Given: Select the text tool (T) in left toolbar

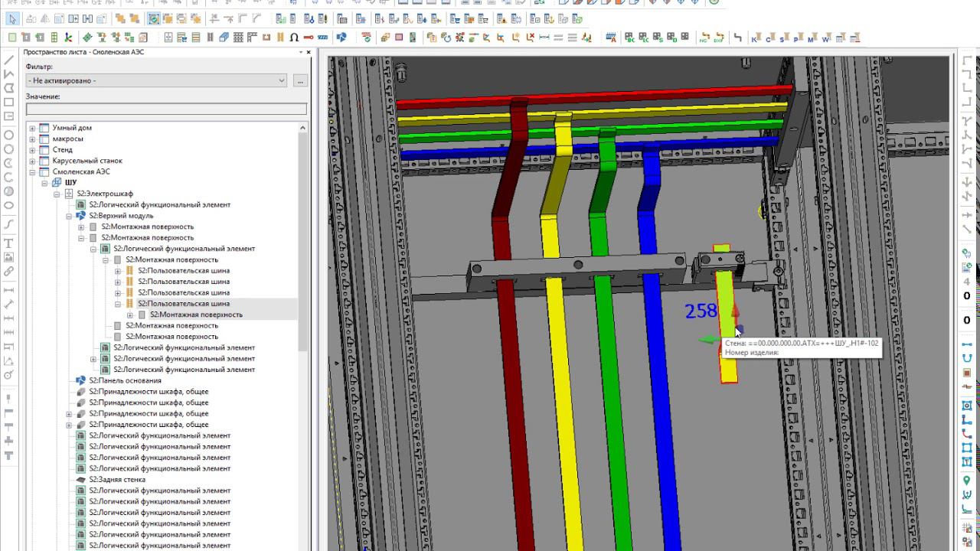Looking at the screenshot, I should point(9,243).
